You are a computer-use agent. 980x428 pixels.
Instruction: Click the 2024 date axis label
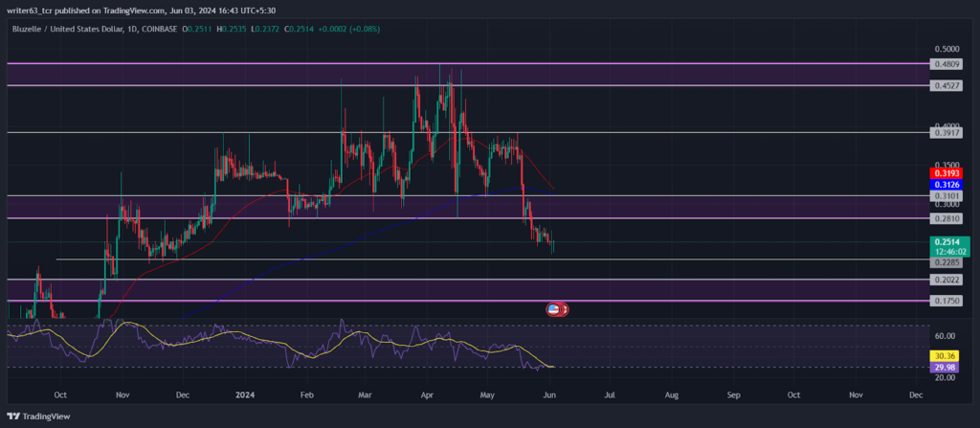[x=245, y=395]
